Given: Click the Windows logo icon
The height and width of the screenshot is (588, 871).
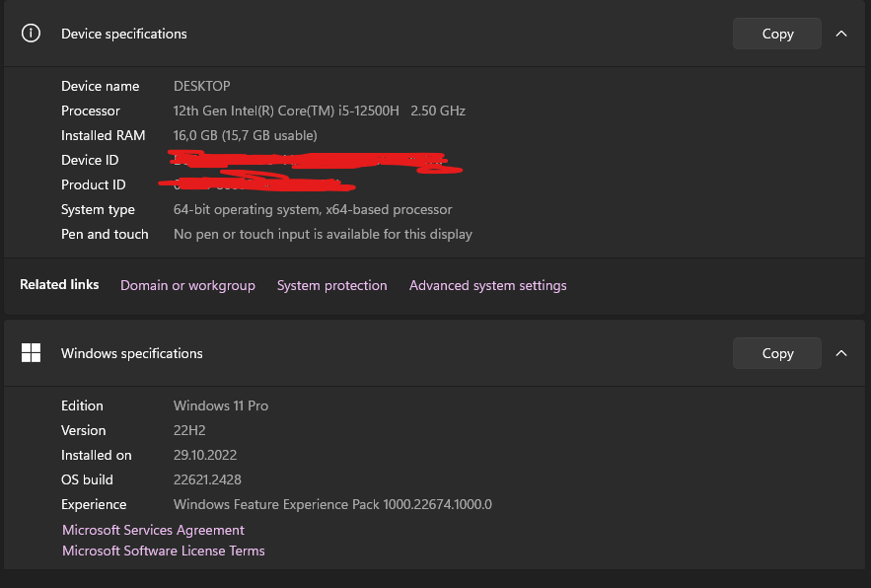Looking at the screenshot, I should click(32, 353).
